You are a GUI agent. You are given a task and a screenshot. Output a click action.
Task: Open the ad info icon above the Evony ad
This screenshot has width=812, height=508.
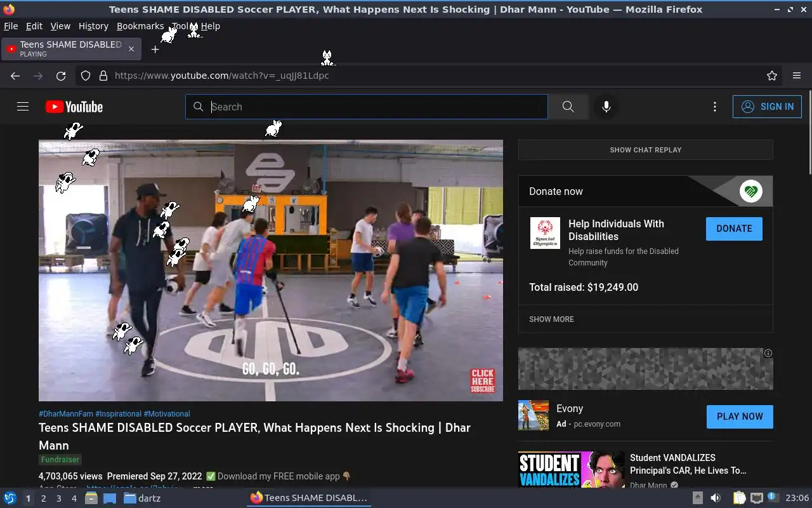pyautogui.click(x=768, y=353)
